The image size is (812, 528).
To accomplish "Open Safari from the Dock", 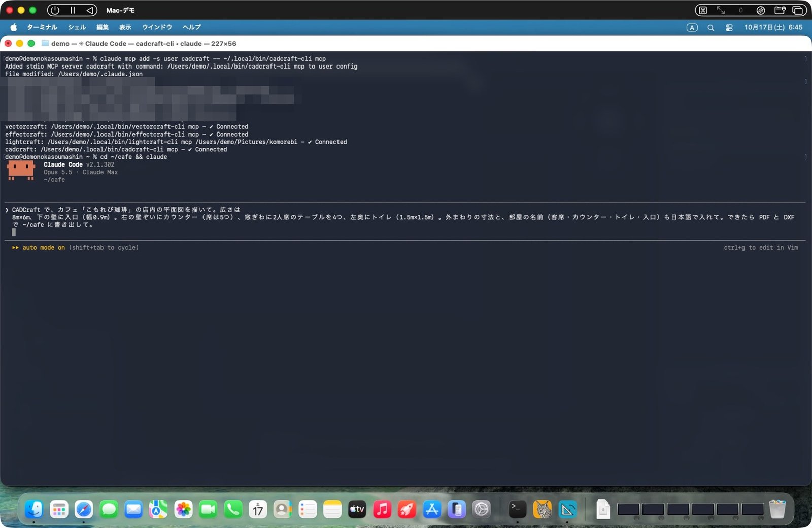I will pyautogui.click(x=84, y=509).
